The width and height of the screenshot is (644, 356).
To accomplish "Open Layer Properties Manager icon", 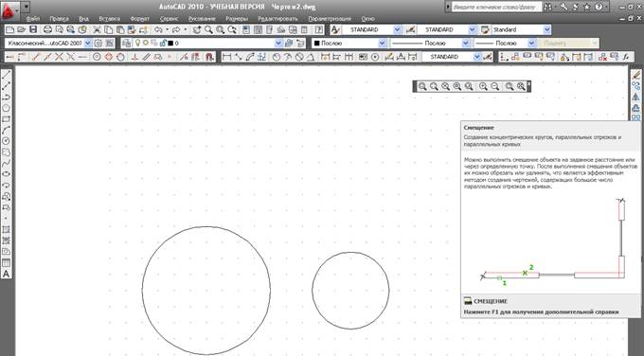I will tap(127, 43).
